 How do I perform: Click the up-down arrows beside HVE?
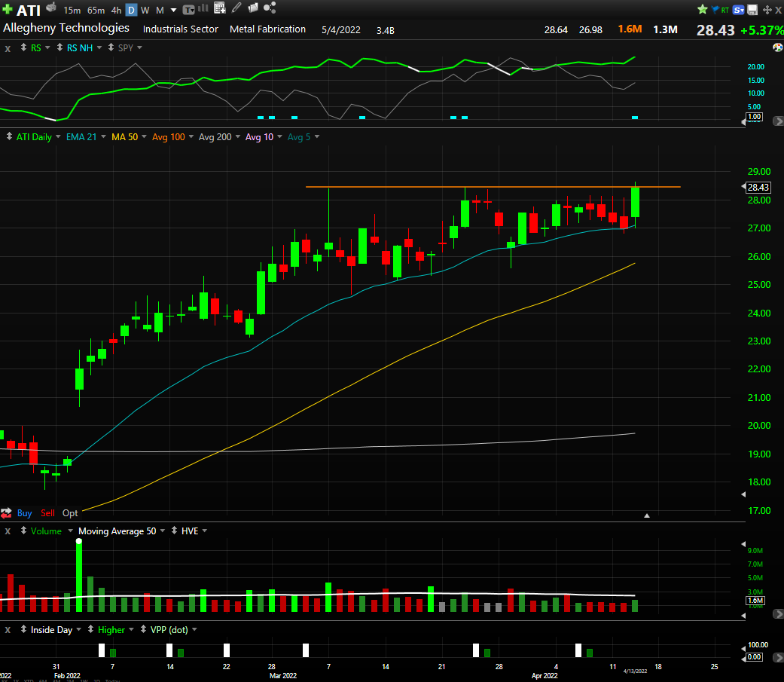pos(174,531)
